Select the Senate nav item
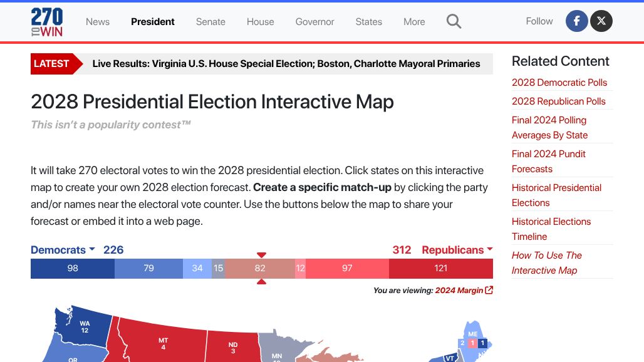The width and height of the screenshot is (644, 362). coord(210,22)
